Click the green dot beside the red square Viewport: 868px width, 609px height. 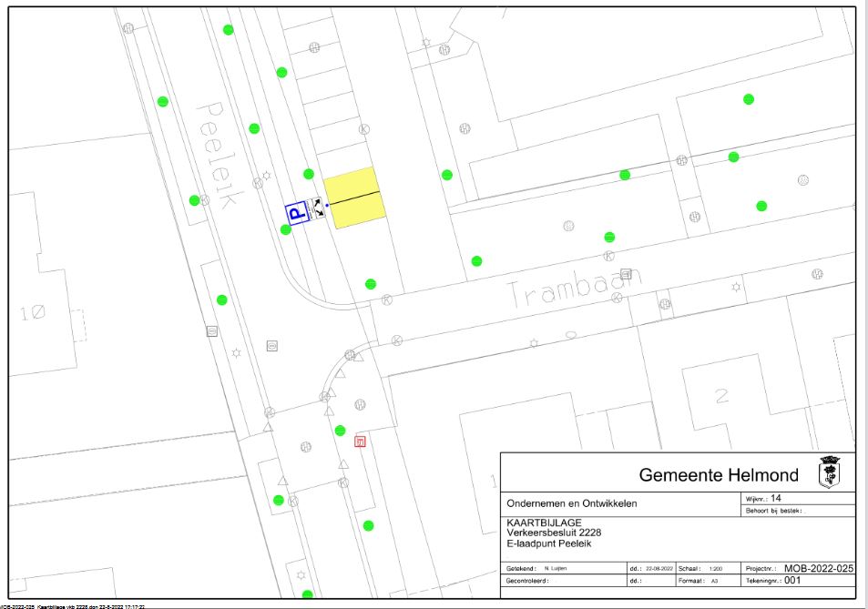(x=340, y=431)
